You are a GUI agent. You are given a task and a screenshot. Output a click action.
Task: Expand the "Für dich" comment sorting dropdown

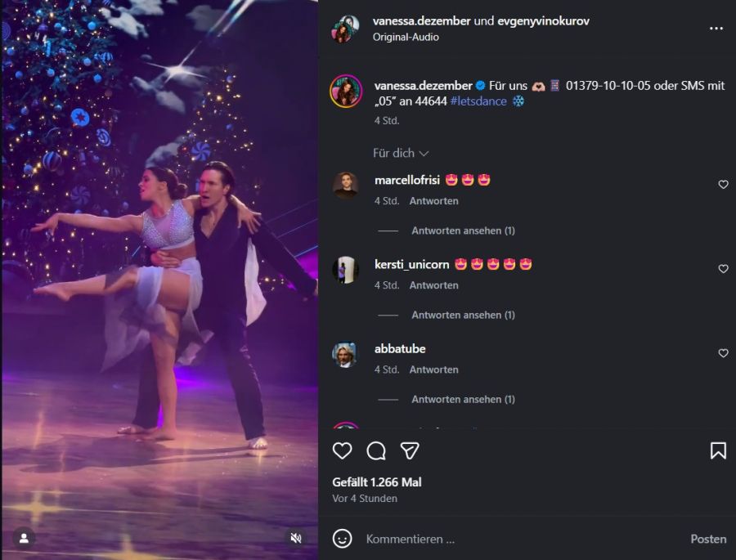click(x=401, y=153)
